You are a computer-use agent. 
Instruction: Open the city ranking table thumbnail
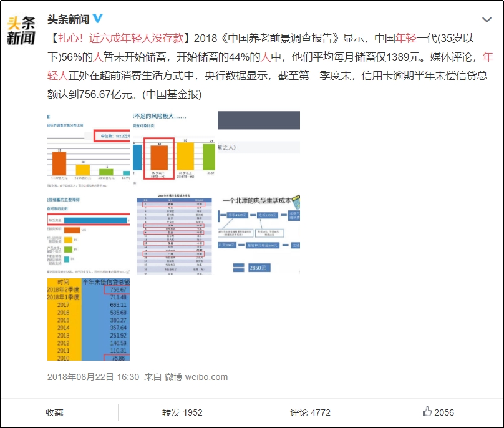point(174,235)
